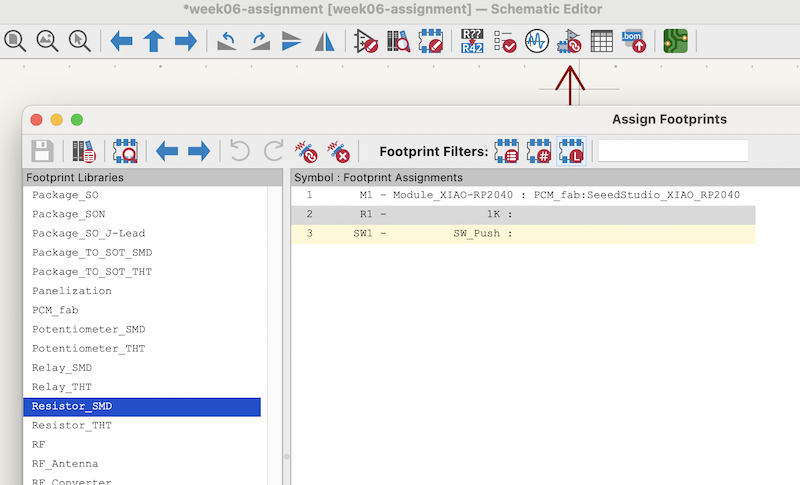Navigate forward in Schematic Editor hierarchy
Screen dimensions: 800x485
click(x=185, y=41)
